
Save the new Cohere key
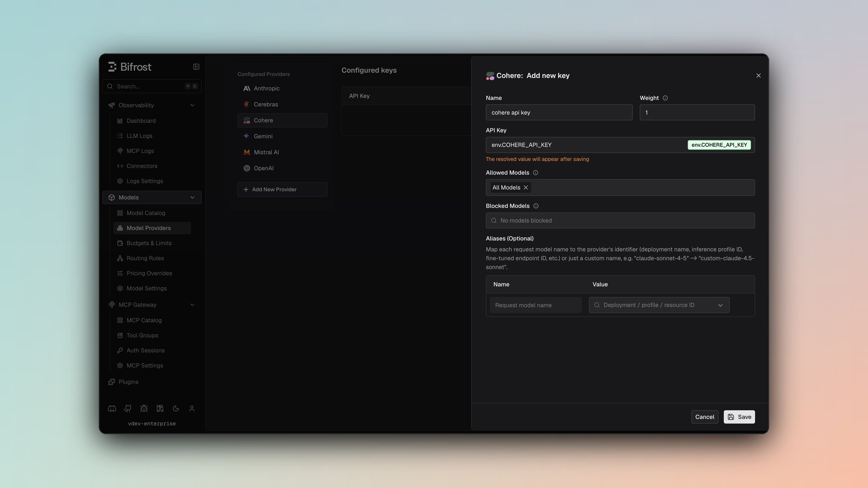pos(739,417)
